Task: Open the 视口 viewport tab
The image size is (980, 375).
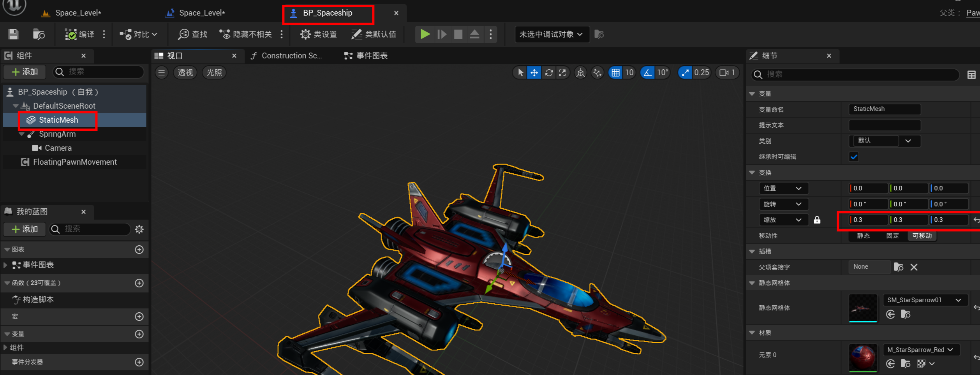Action: pos(174,56)
